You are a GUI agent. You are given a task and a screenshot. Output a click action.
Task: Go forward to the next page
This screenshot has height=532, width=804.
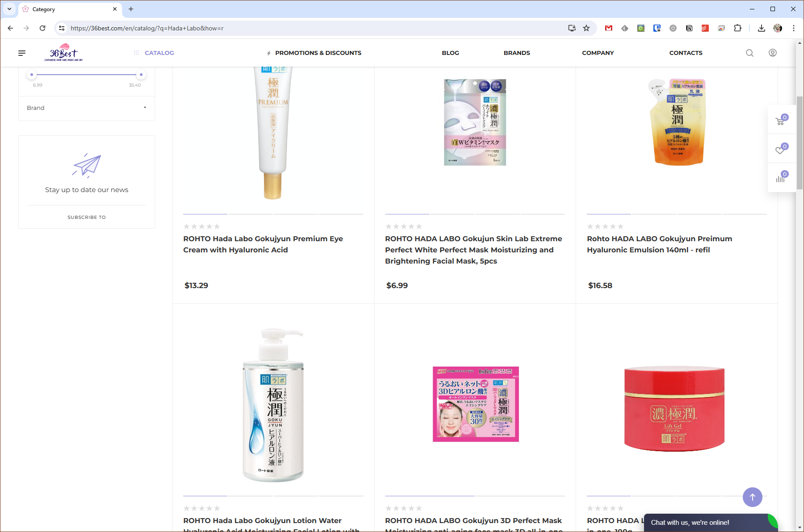pyautogui.click(x=26, y=28)
